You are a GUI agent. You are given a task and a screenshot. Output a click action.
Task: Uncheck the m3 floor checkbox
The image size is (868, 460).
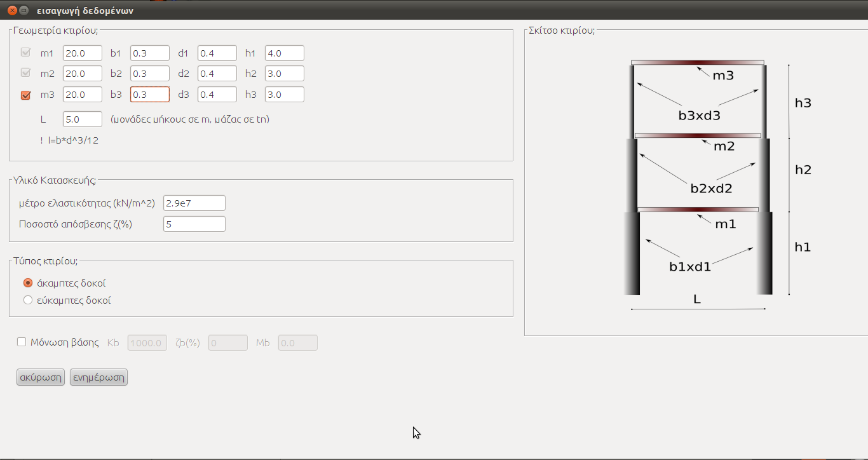click(x=26, y=95)
